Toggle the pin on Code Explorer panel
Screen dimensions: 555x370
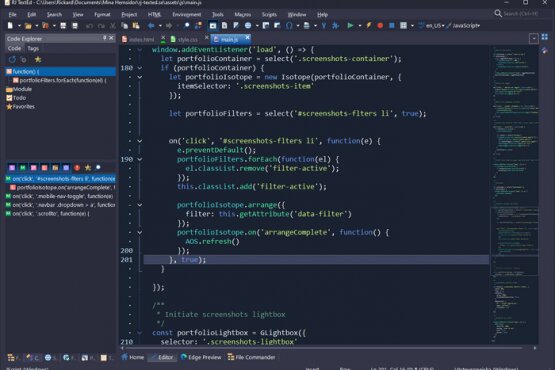[x=105, y=38]
